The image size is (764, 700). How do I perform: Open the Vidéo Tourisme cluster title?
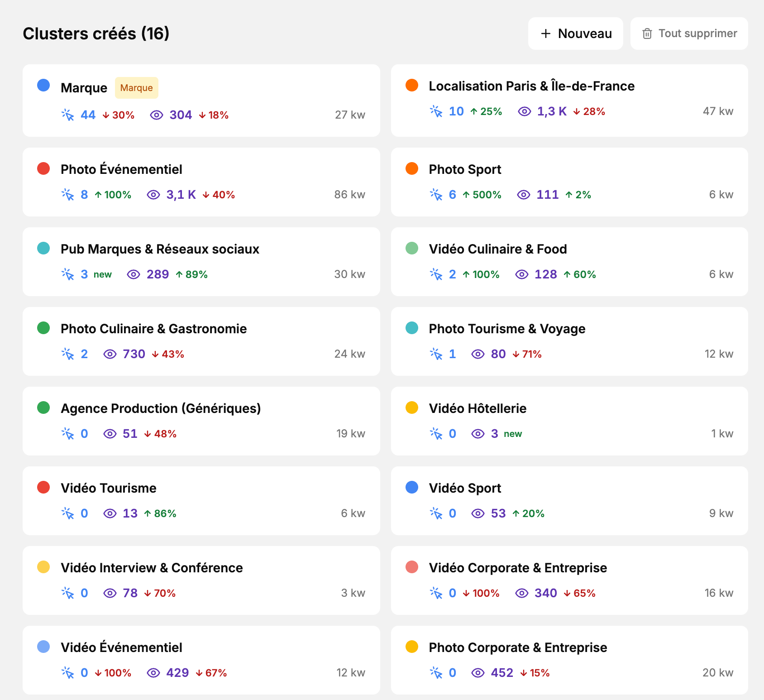(x=109, y=488)
